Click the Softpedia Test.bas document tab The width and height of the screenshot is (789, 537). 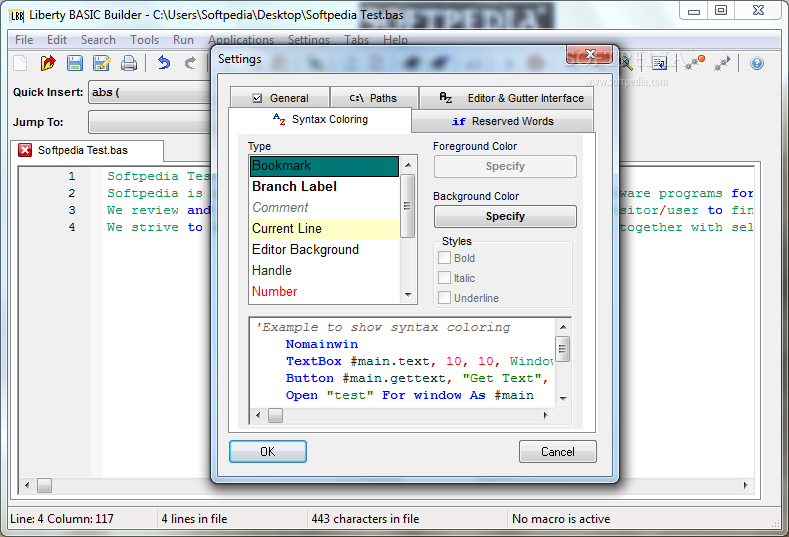(87, 150)
